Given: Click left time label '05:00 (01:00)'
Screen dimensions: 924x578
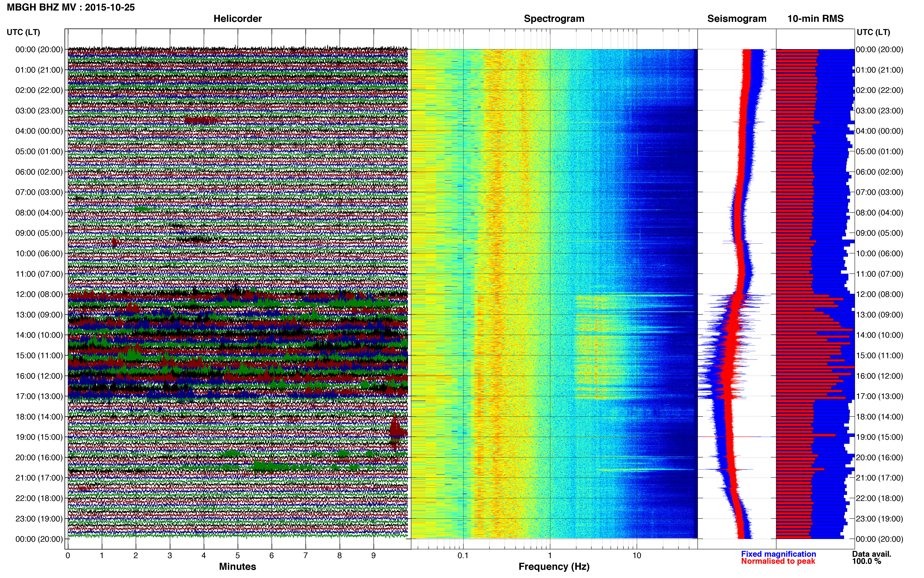Looking at the screenshot, I should coord(39,151).
